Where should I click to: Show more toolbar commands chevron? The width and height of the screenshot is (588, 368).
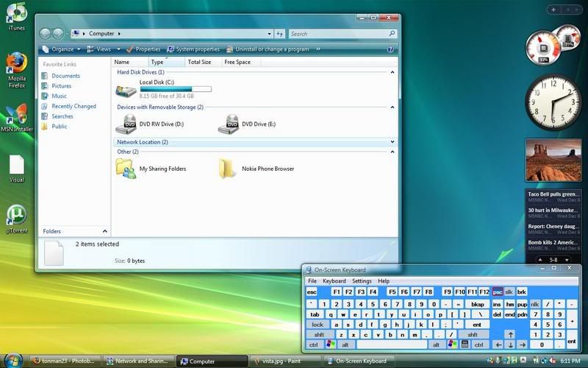(318, 49)
